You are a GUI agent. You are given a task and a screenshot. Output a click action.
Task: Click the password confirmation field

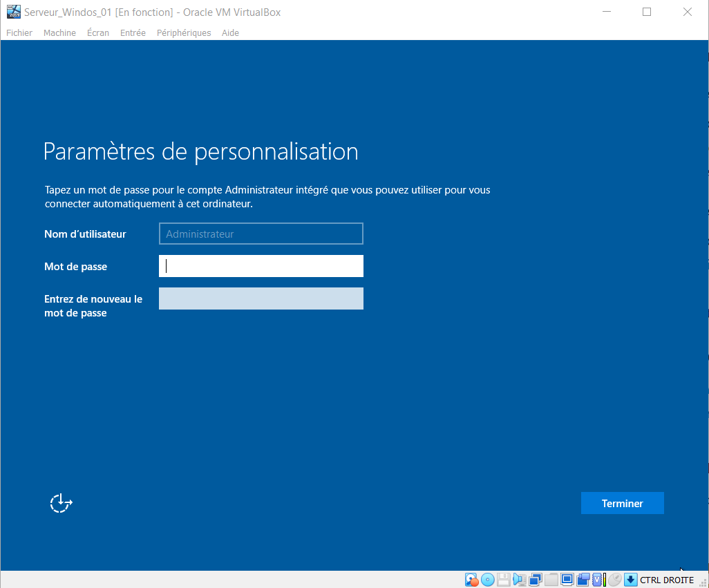[x=261, y=298]
